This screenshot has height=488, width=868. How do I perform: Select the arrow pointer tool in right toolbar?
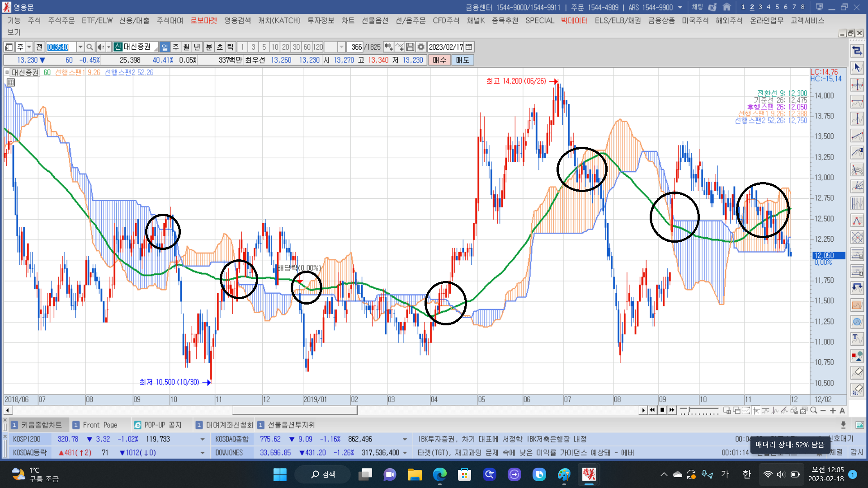click(857, 68)
